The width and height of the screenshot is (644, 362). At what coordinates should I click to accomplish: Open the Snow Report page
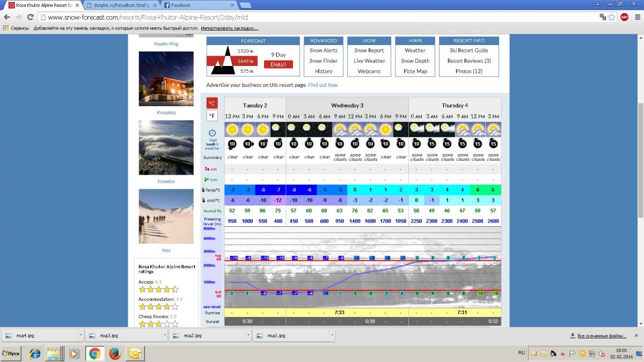click(x=369, y=50)
